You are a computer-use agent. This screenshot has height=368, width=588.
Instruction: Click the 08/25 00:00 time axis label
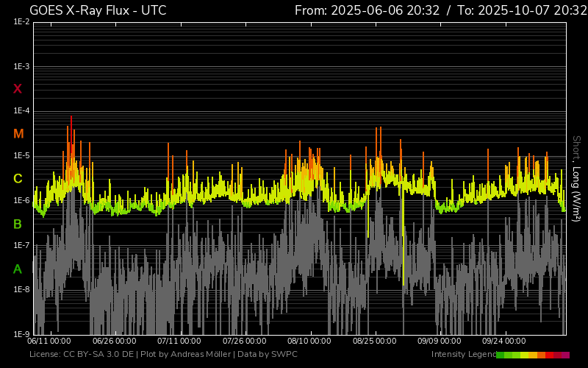[x=375, y=341]
